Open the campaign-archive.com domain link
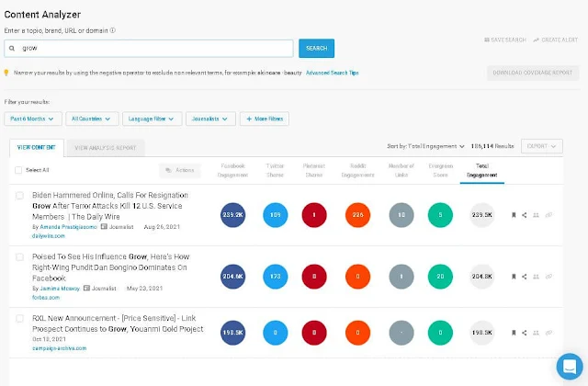 (59, 348)
